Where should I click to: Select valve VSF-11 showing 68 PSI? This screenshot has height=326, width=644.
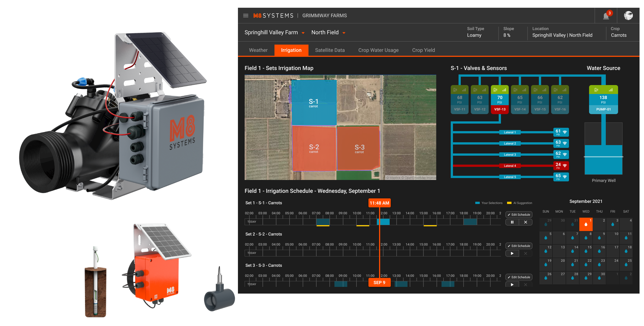[x=460, y=100]
